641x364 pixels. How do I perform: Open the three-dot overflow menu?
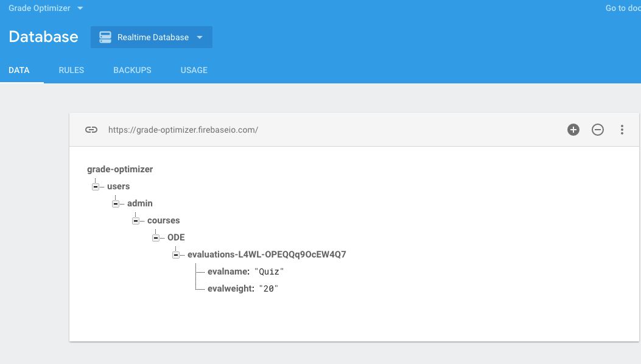coord(622,130)
